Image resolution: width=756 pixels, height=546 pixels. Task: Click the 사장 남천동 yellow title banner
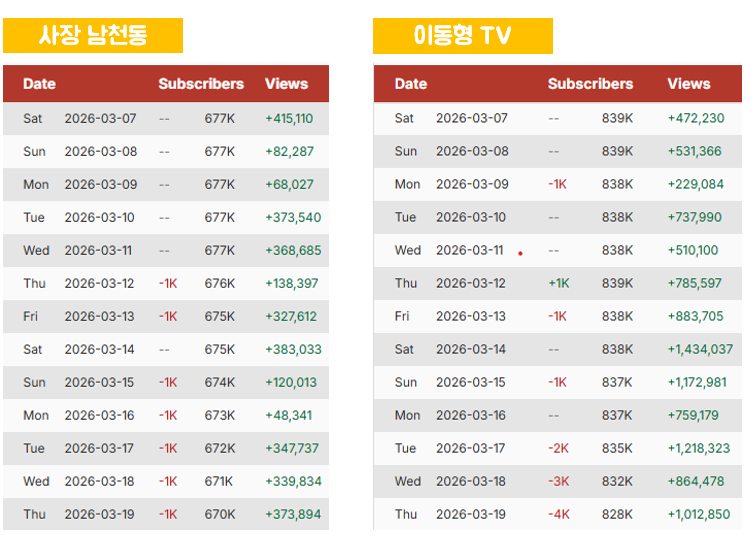click(x=93, y=36)
